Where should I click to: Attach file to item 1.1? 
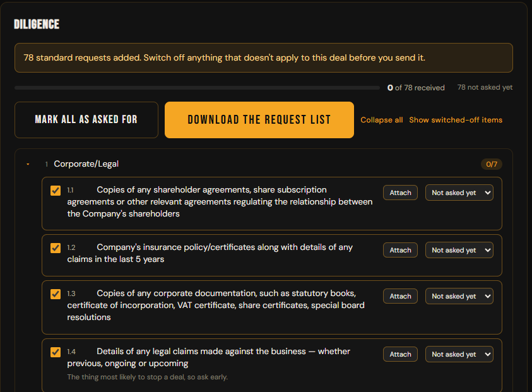pos(400,193)
